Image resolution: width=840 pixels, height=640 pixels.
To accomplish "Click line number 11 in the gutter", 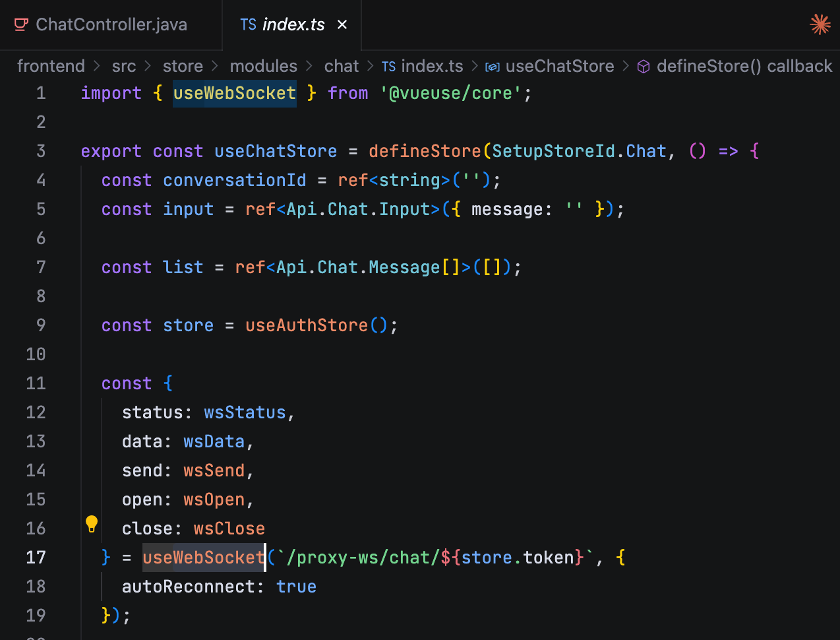I will click(36, 383).
